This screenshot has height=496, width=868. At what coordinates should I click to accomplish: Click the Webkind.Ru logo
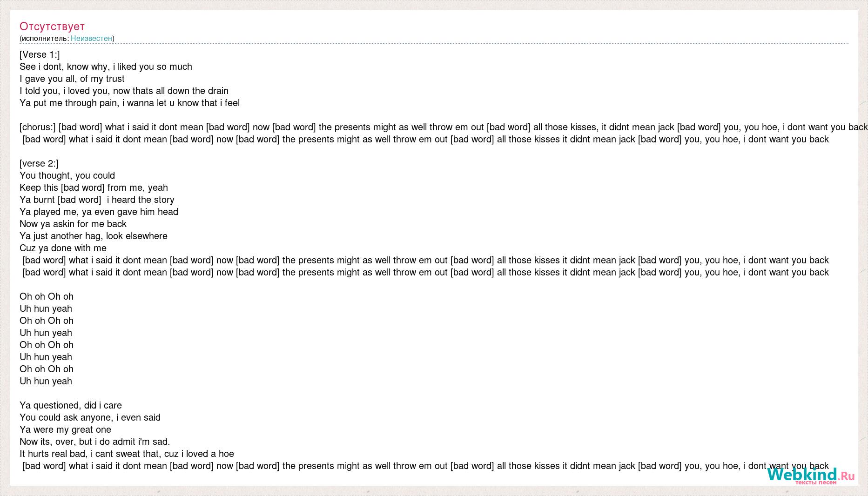[x=811, y=476]
